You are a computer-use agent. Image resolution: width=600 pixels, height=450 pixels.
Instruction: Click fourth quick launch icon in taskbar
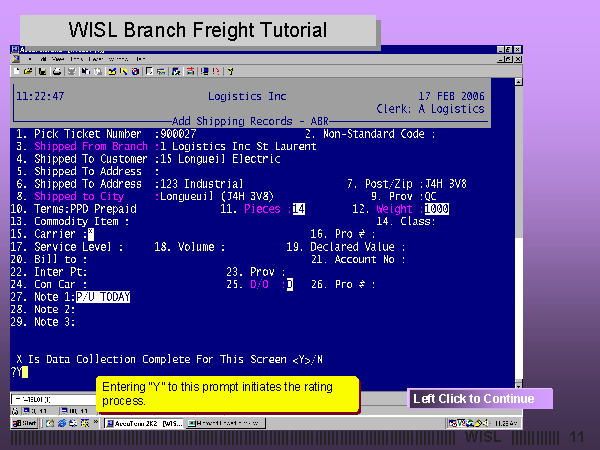[85, 423]
